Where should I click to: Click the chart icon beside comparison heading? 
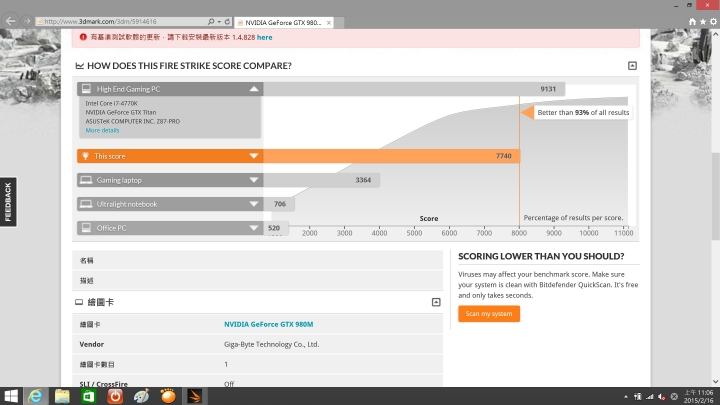point(79,66)
